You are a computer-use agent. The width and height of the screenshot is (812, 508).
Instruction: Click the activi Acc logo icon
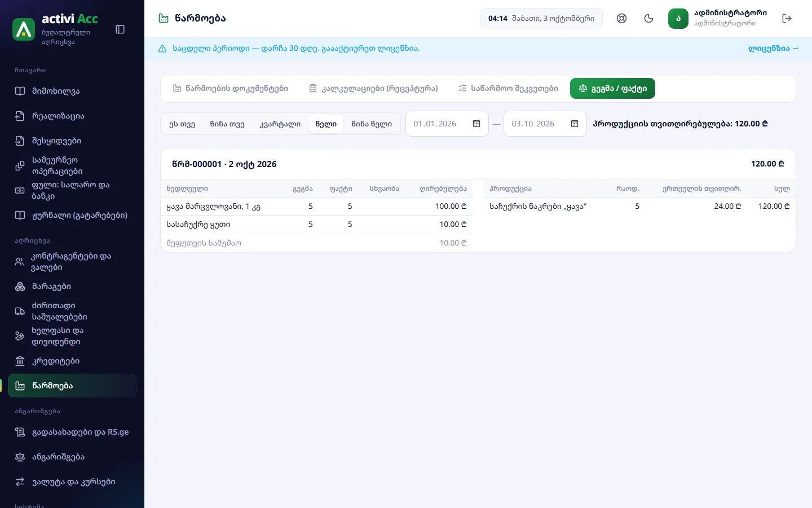coord(24,29)
